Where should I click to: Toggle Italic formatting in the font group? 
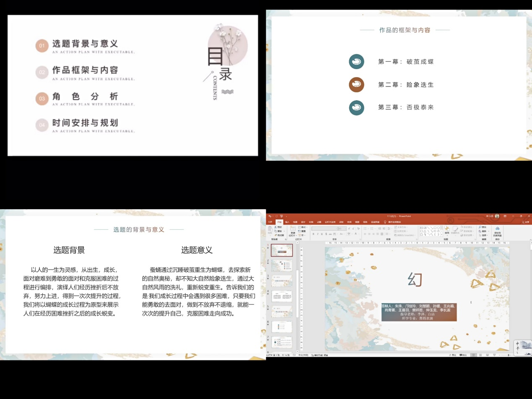click(x=317, y=234)
